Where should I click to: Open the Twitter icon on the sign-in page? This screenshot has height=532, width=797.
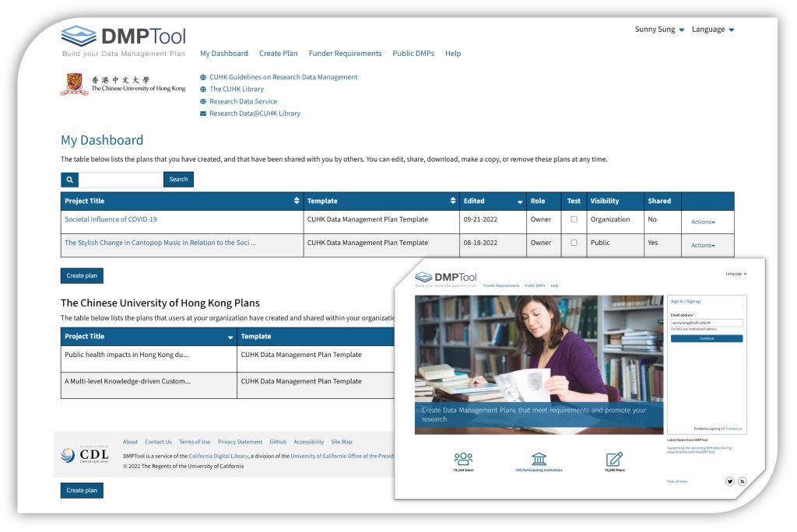pos(730,481)
